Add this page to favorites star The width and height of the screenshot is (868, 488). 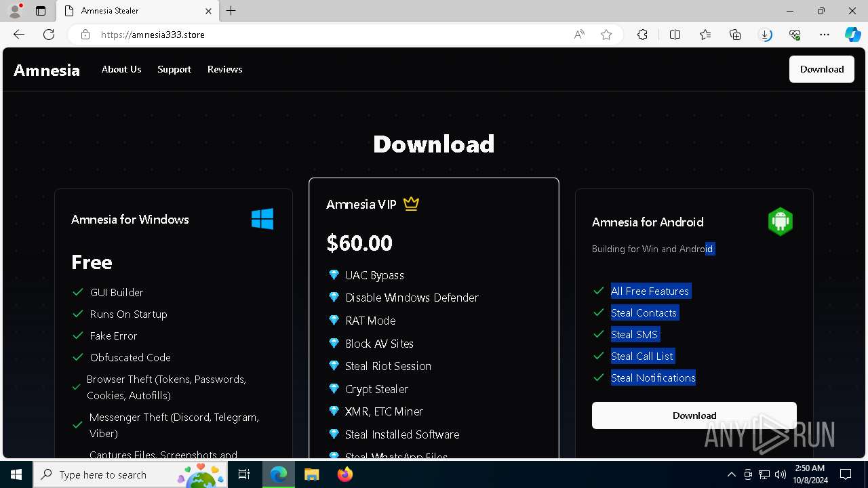pyautogui.click(x=606, y=35)
